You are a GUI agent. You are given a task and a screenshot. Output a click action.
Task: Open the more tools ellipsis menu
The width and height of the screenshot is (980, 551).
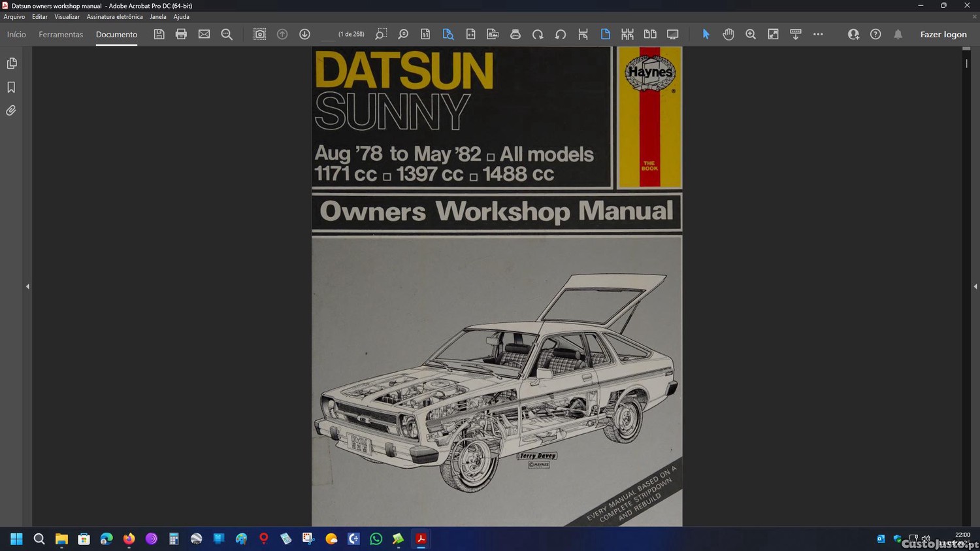coord(818,34)
